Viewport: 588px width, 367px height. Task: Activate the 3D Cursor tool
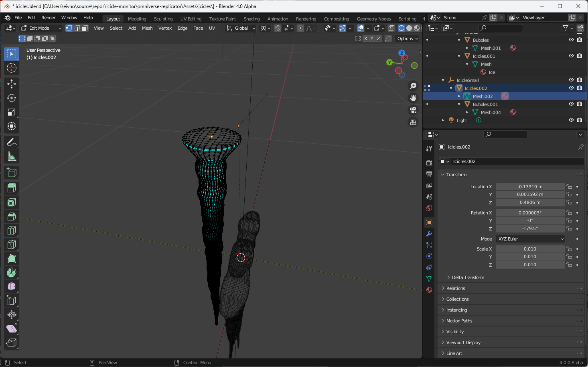pos(12,68)
